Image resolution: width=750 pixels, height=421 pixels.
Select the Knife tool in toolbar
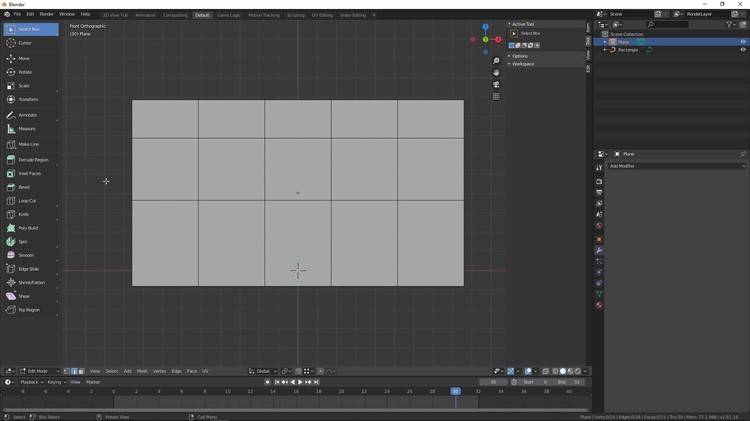click(x=24, y=214)
